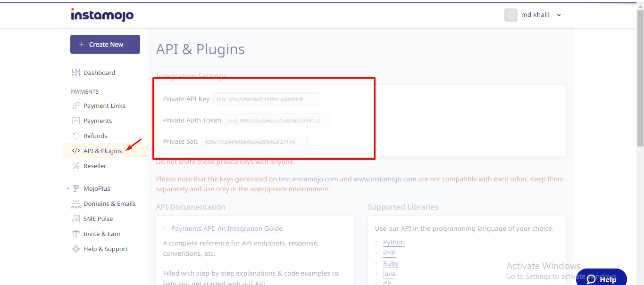Screen dimensions: 644x285
Task: Click the Payments chart icon
Action: pyautogui.click(x=75, y=121)
